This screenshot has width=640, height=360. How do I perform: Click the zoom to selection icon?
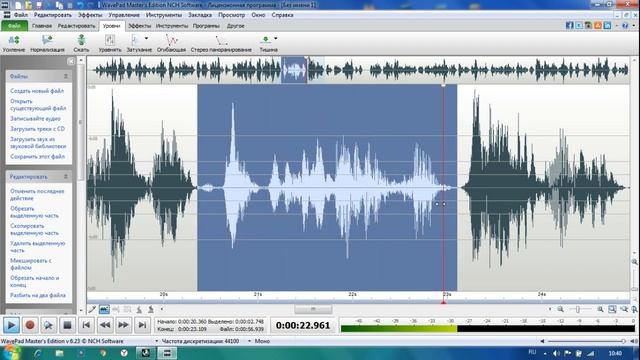(x=612, y=309)
